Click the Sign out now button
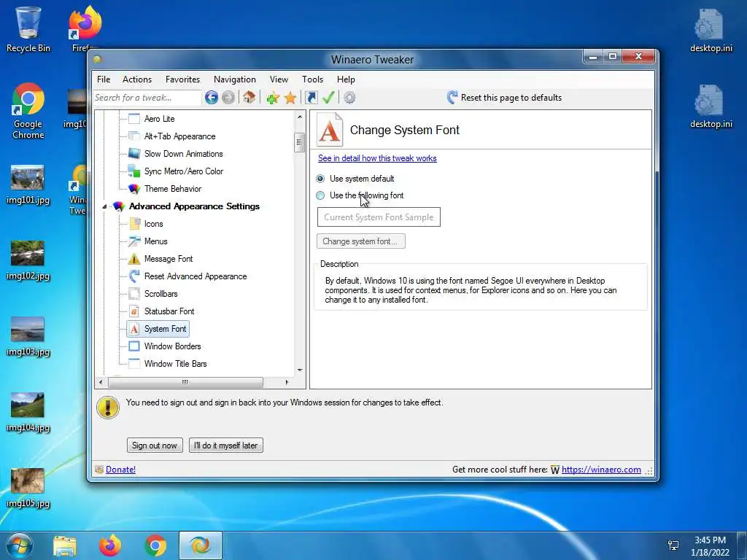The image size is (747, 560). coord(155,446)
